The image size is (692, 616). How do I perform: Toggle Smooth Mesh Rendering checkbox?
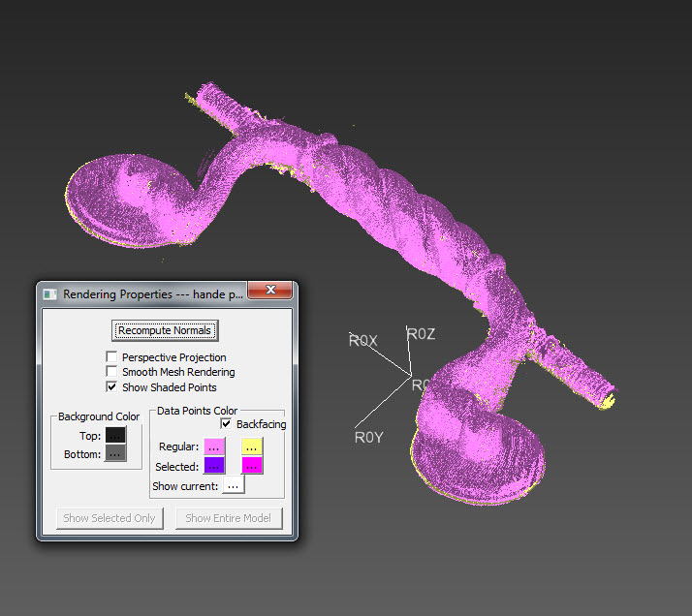tap(111, 372)
